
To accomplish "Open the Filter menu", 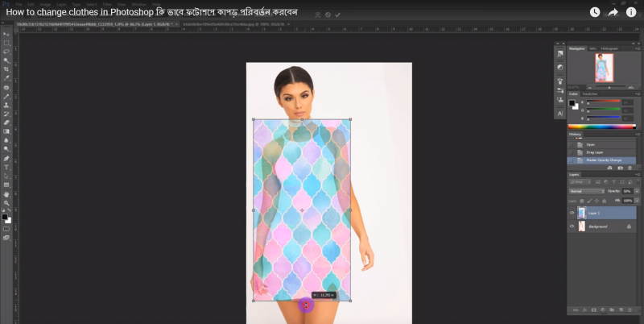I will pyautogui.click(x=107, y=4).
